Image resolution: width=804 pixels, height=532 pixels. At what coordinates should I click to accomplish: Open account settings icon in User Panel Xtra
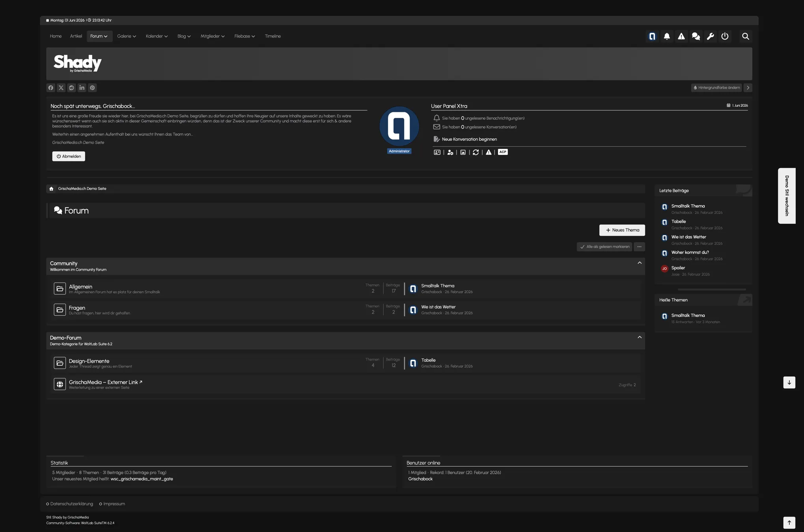coord(450,152)
